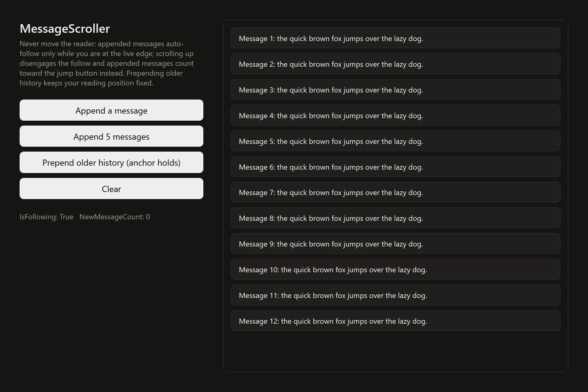Select the Message 12 row
The image size is (588, 392).
(x=396, y=321)
